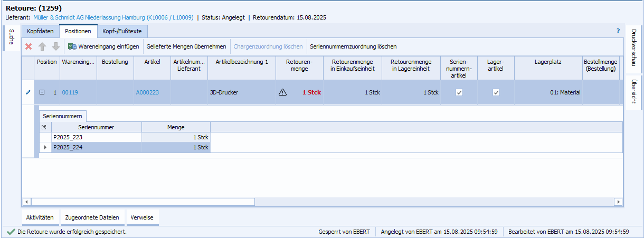Open the Kopf-/Fußtexte tab
The width and height of the screenshot is (644, 238).
tap(122, 31)
